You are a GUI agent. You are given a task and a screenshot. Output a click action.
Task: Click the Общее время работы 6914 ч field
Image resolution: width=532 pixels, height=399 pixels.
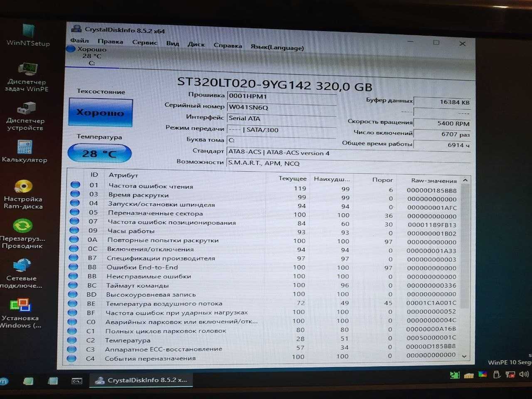pyautogui.click(x=442, y=145)
